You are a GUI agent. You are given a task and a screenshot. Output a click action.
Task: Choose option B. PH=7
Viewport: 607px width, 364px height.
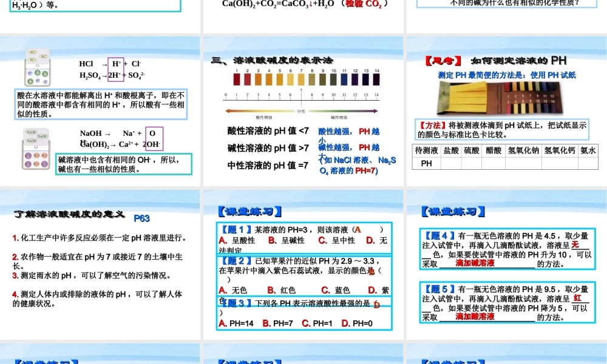277,323
